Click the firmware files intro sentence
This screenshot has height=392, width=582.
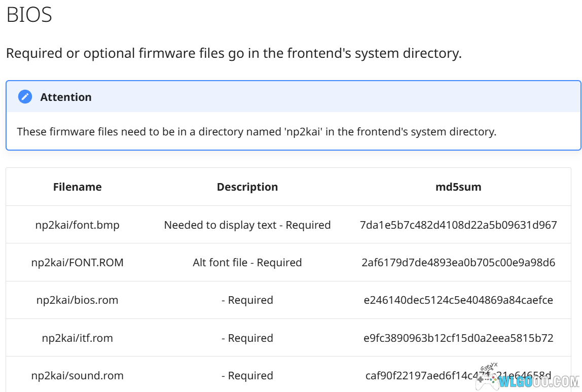[x=234, y=53]
